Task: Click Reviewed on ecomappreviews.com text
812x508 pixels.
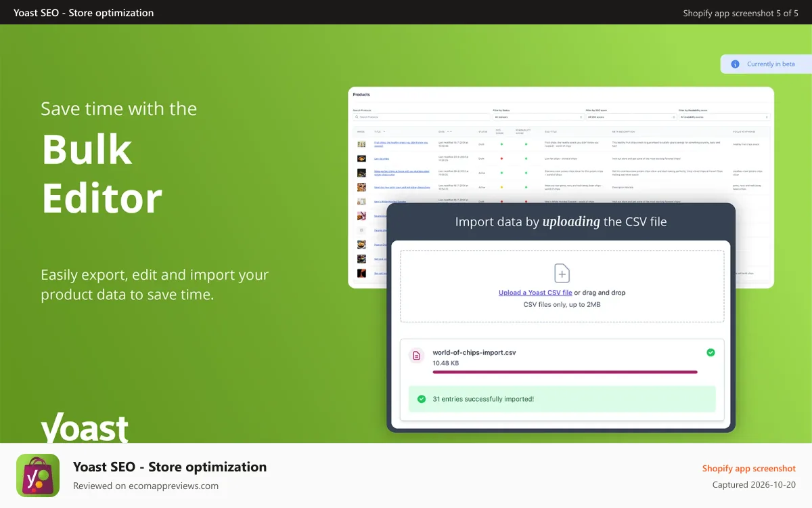Action: click(146, 486)
